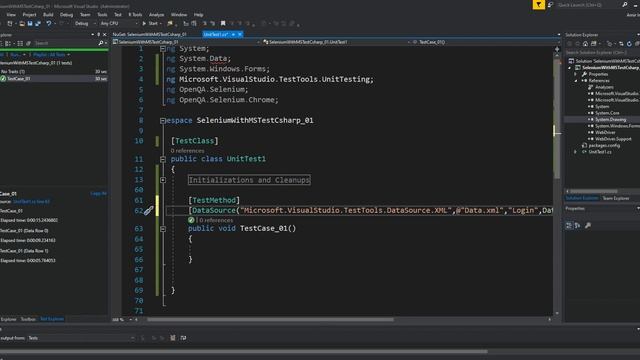Click the Test Explorer list view icon

tap(20, 43)
